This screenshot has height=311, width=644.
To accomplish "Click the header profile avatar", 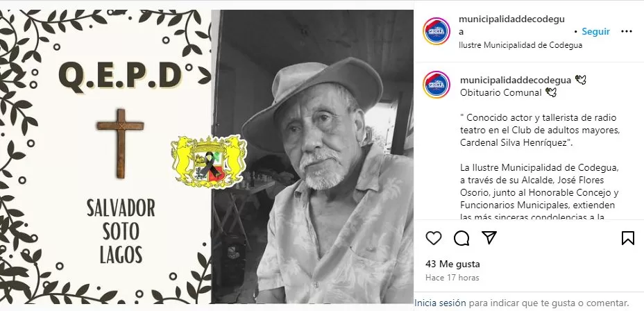I will pyautogui.click(x=437, y=31).
